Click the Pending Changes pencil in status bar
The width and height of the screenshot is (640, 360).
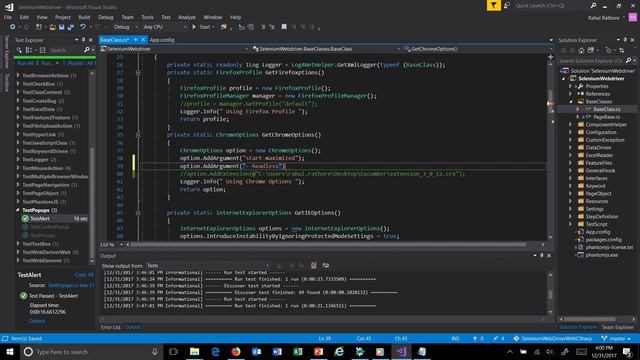(496, 338)
